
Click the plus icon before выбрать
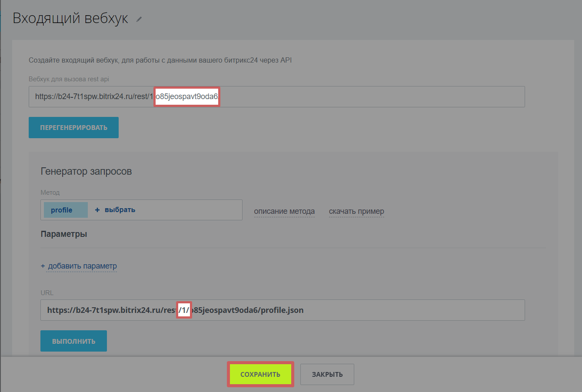pyautogui.click(x=97, y=210)
